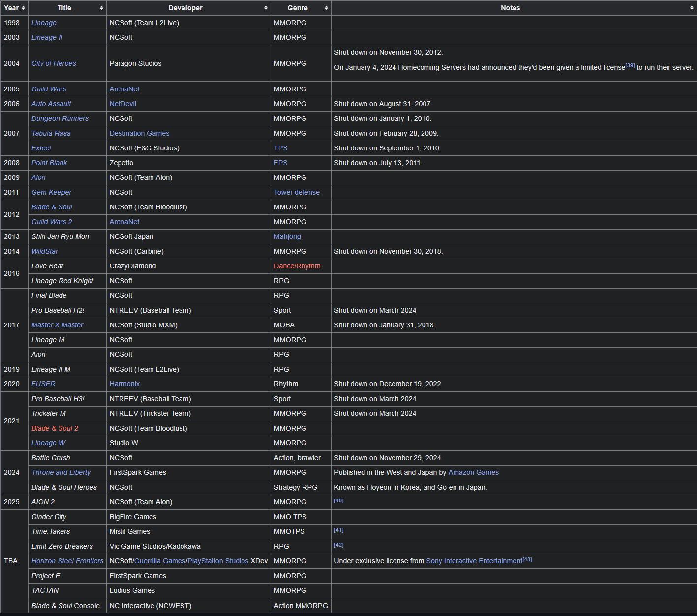697x616 pixels.
Task: Open citation [42] for Limit Zero Breakers
Action: [x=339, y=545]
